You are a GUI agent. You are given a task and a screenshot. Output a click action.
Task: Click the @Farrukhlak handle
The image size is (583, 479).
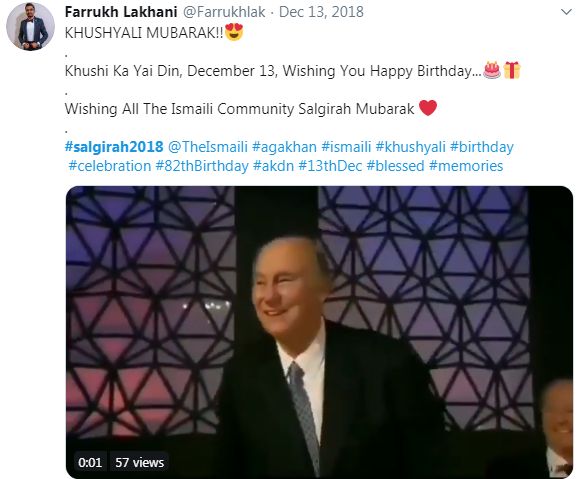coord(224,12)
